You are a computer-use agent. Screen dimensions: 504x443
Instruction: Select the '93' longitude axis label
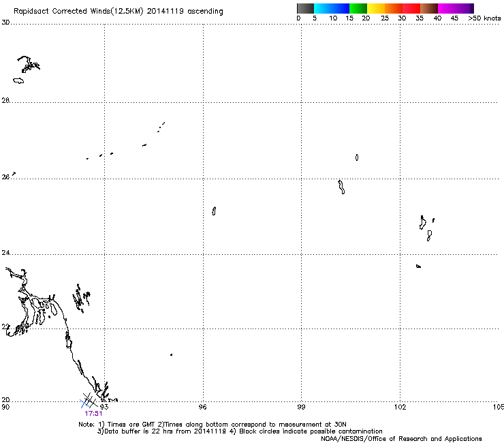point(104,407)
